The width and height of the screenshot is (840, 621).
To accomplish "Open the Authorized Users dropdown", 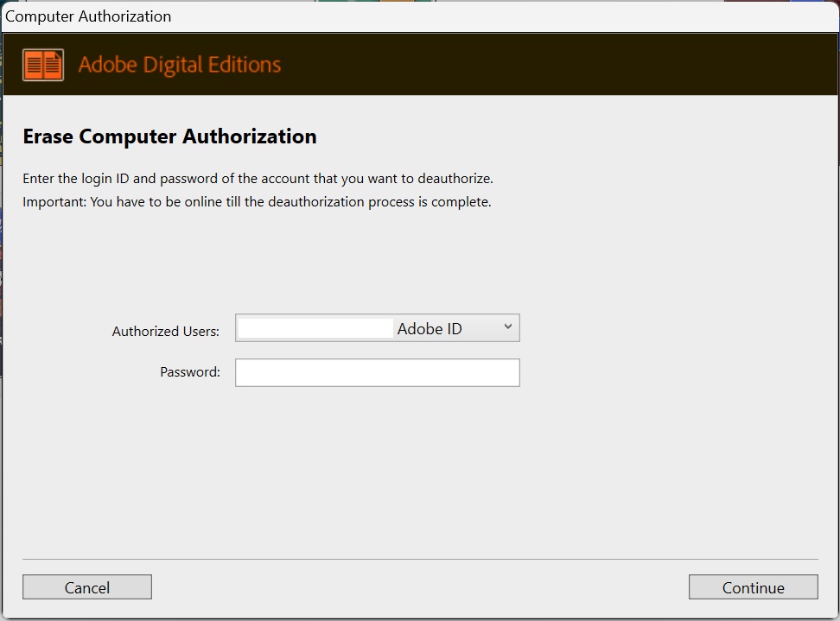I will pos(377,328).
